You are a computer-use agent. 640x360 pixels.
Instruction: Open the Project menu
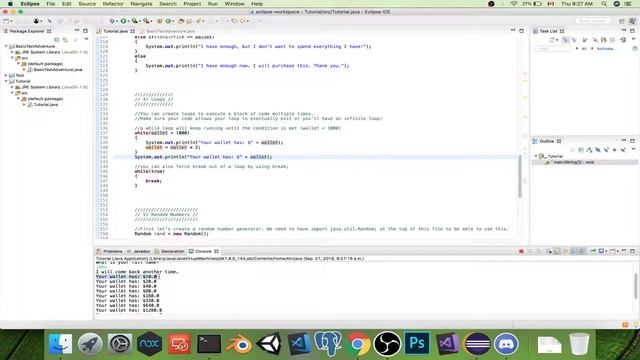coord(192,4)
